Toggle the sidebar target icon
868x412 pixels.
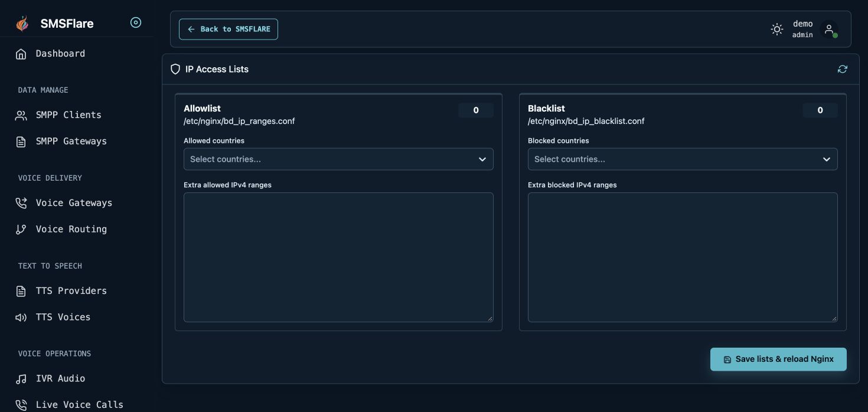136,22
